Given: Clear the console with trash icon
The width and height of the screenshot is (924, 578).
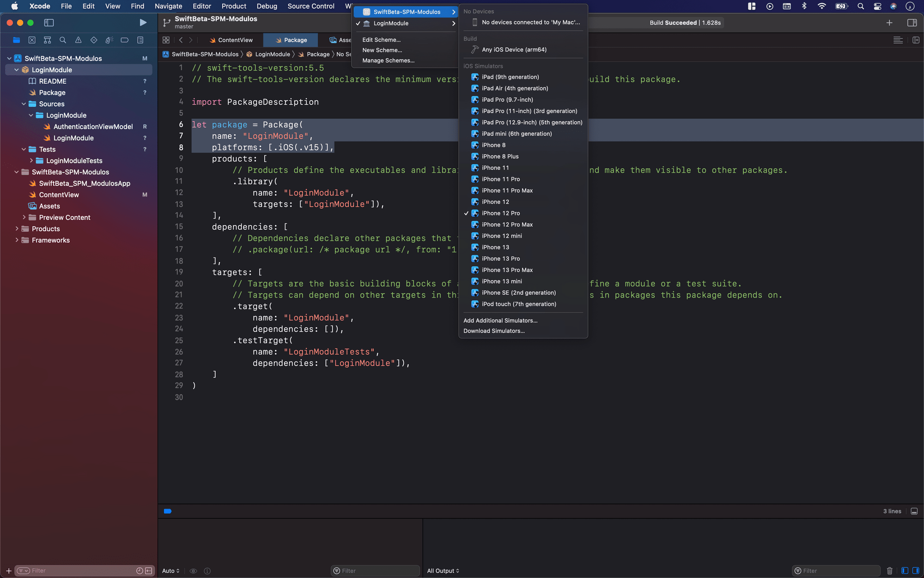Looking at the screenshot, I should (890, 571).
